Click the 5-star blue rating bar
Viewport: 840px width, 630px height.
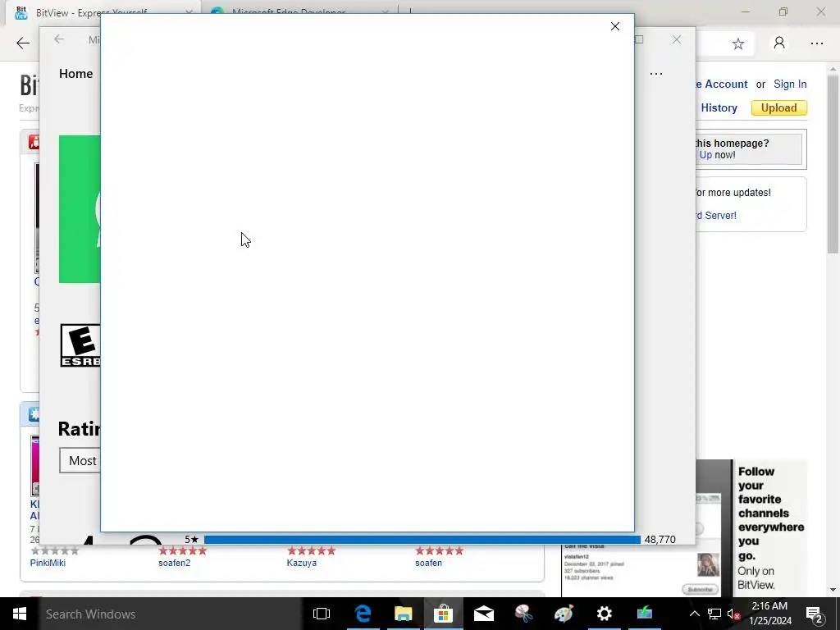pos(422,540)
